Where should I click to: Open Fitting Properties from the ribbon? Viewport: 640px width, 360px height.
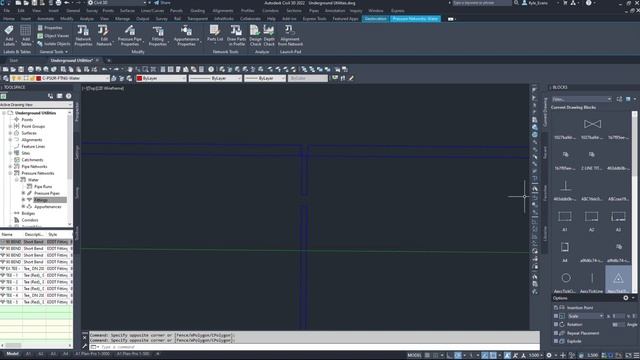(x=158, y=35)
